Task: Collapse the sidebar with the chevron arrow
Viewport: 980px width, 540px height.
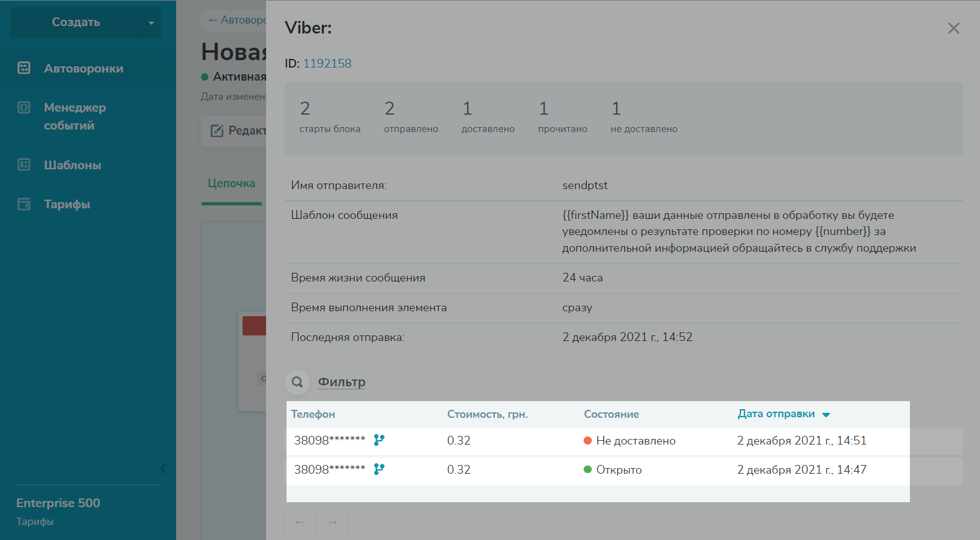Action: pyautogui.click(x=163, y=469)
